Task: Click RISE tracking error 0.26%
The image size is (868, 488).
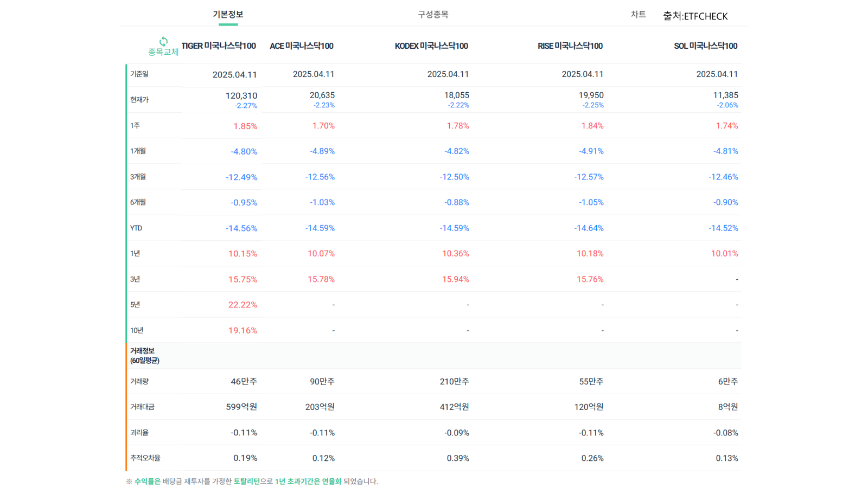Action: click(592, 458)
